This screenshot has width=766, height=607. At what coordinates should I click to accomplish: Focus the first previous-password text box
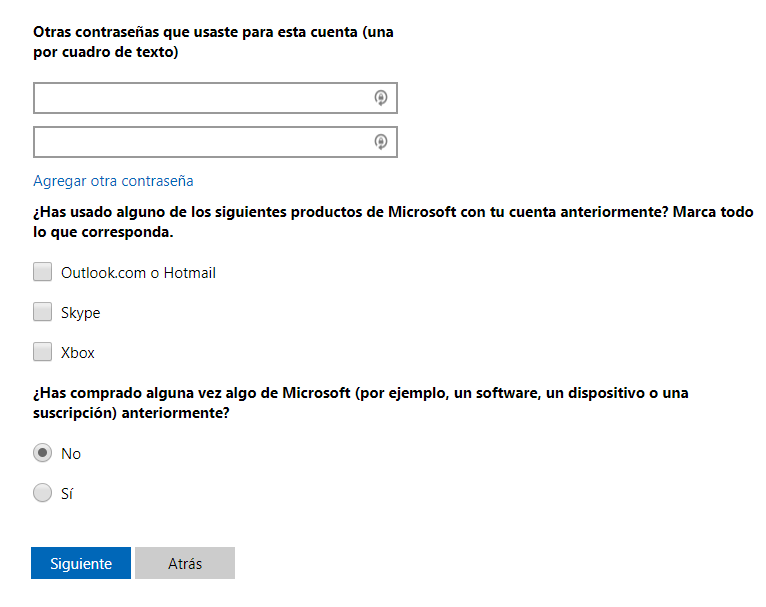click(x=200, y=98)
